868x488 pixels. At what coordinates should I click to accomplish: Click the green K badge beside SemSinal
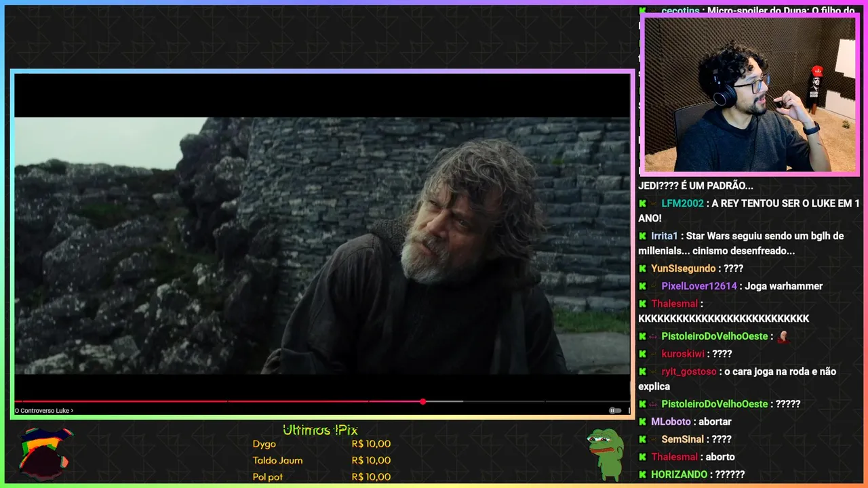point(642,439)
